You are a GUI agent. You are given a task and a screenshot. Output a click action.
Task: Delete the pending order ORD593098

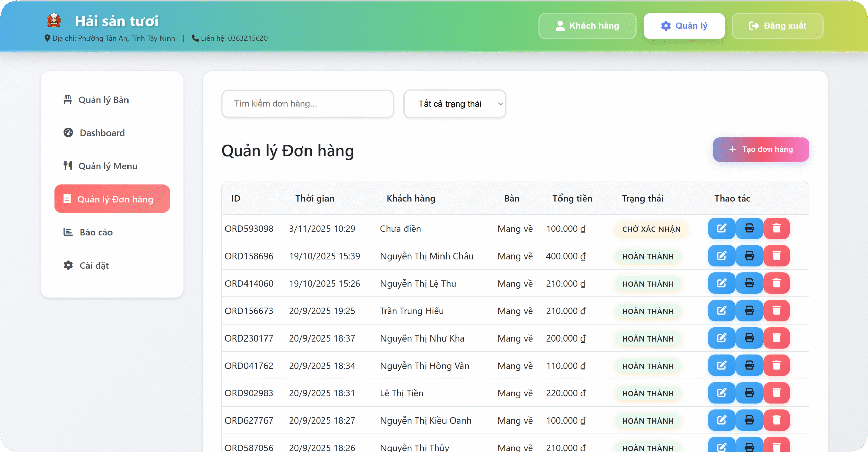click(776, 228)
